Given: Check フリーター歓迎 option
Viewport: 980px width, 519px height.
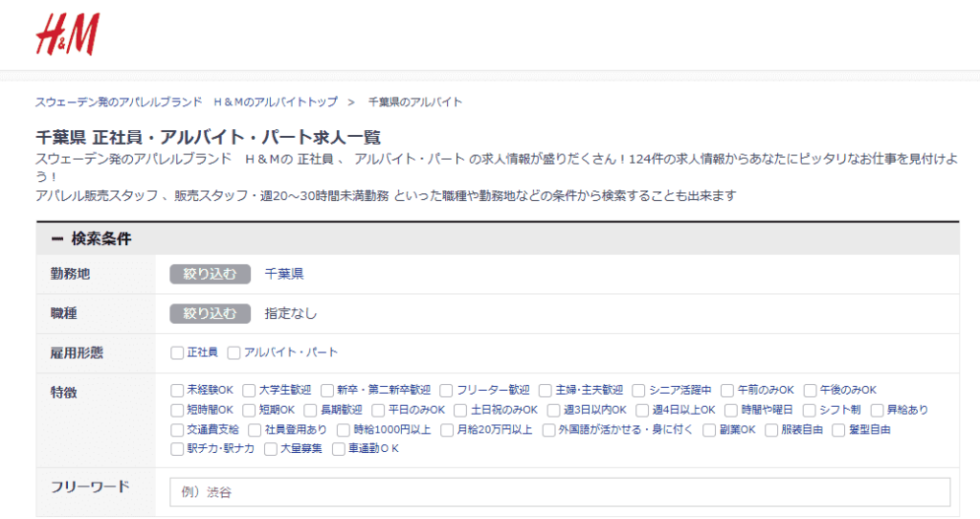Looking at the screenshot, I should tap(446, 390).
